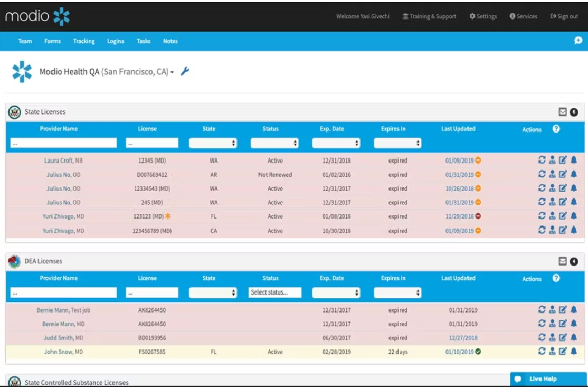
Task: Refresh the John Snow DEA license
Action: pos(542,351)
